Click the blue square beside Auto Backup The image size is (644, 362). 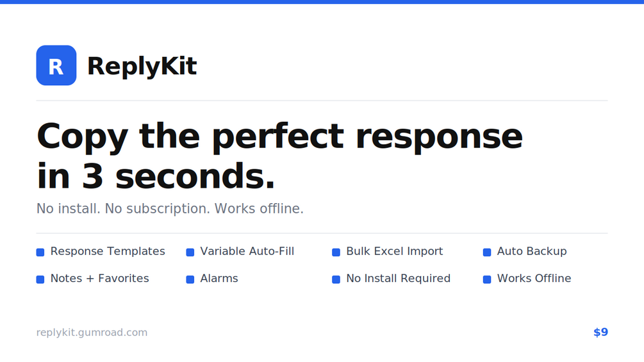click(x=487, y=252)
